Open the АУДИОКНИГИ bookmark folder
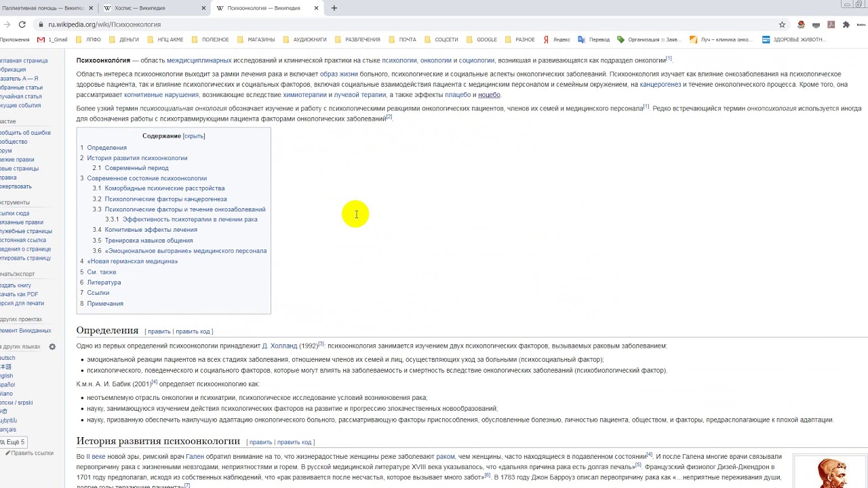This screenshot has width=868, height=488. click(304, 39)
